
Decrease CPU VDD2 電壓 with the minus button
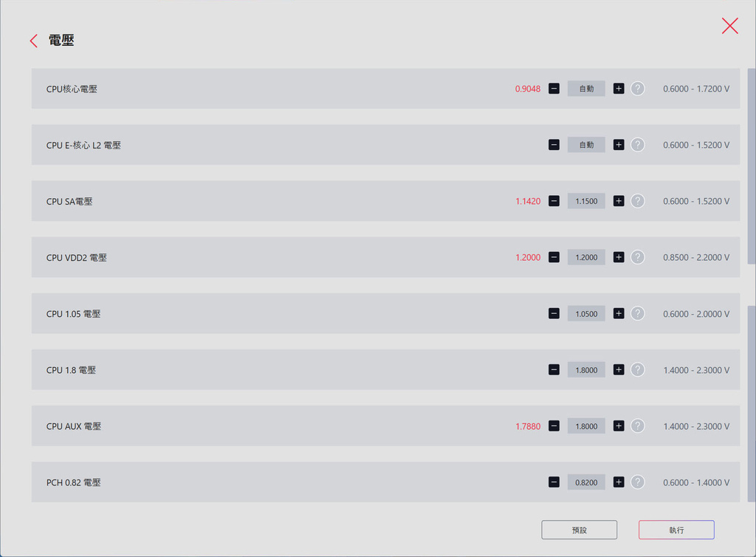coord(554,257)
